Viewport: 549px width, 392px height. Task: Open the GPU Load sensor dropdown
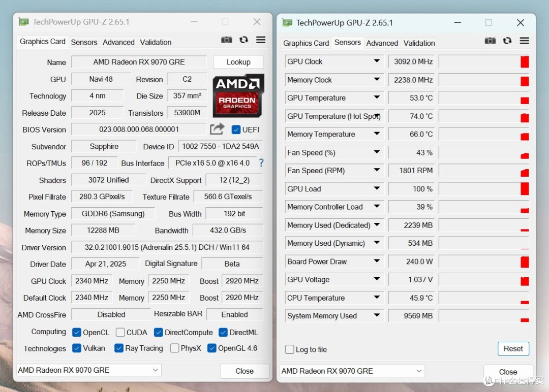click(x=377, y=188)
